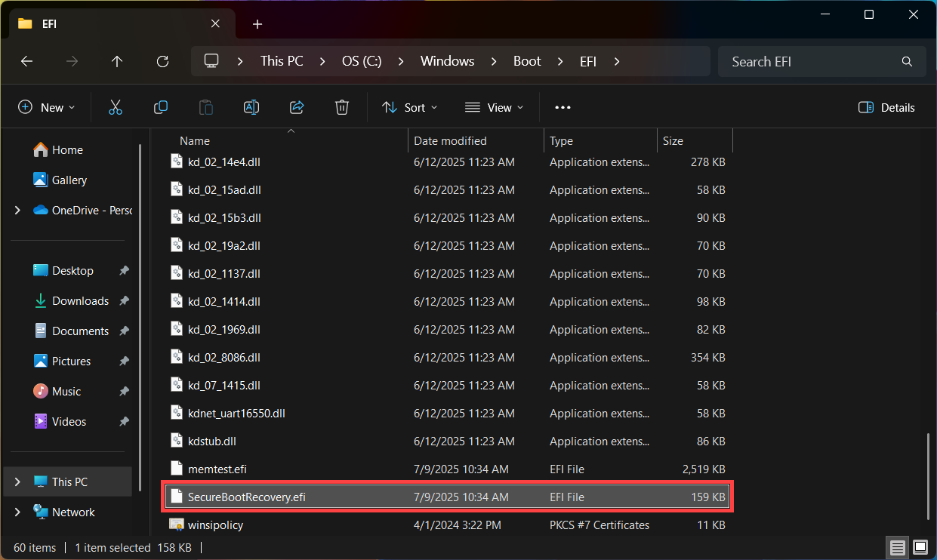937x560 pixels.
Task: Toggle the Details pane
Action: pos(887,107)
